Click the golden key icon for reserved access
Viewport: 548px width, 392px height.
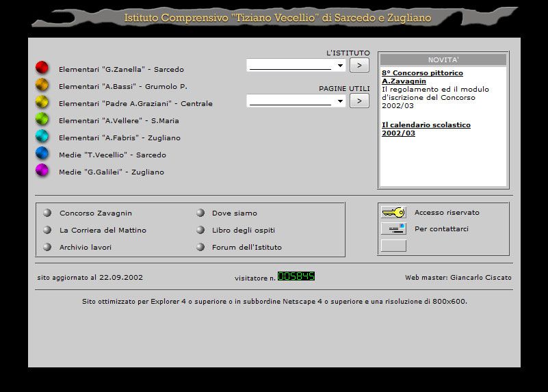tap(393, 212)
